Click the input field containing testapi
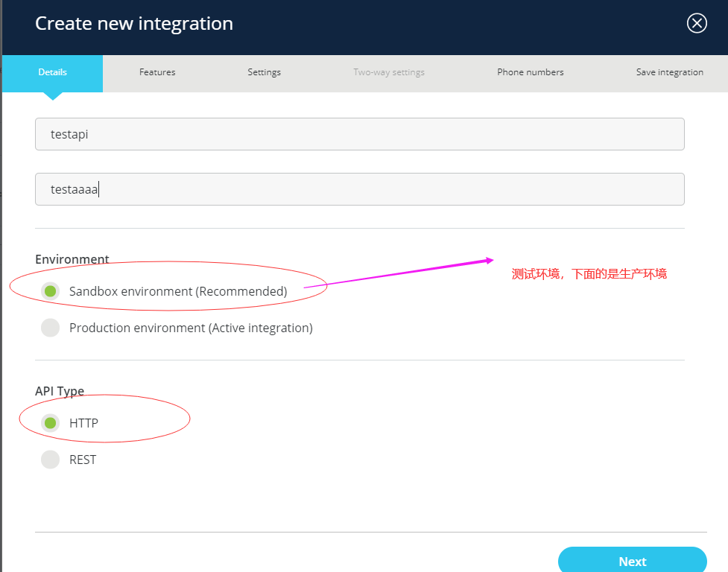 (359, 135)
